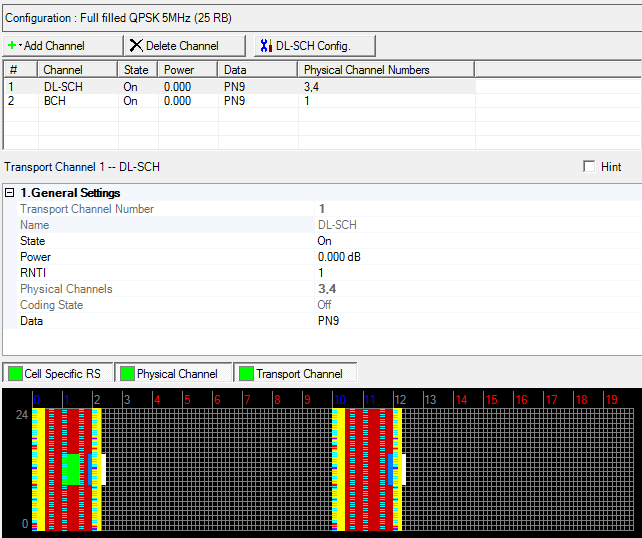
Task: Click the green Physical Channel tab icon
Action: [127, 374]
